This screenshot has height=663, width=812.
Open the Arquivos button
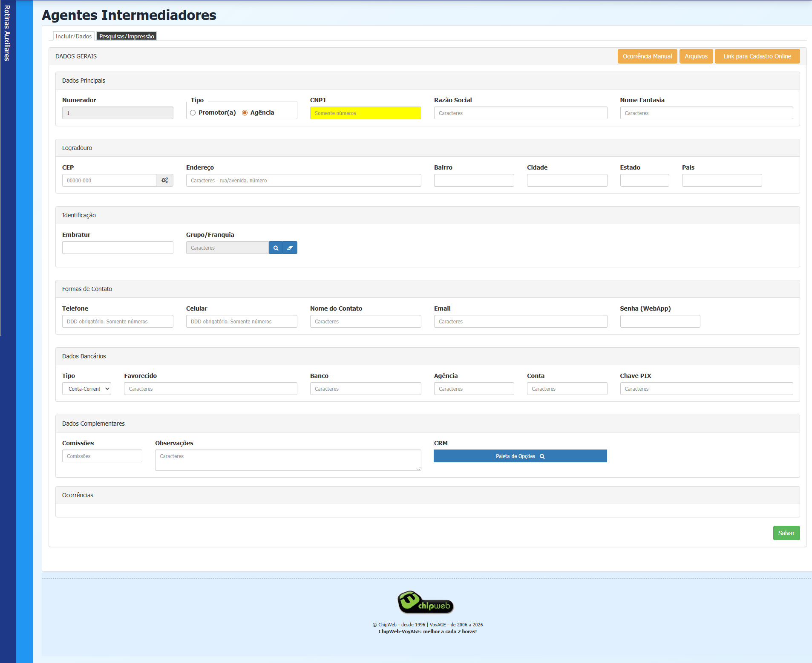696,56
